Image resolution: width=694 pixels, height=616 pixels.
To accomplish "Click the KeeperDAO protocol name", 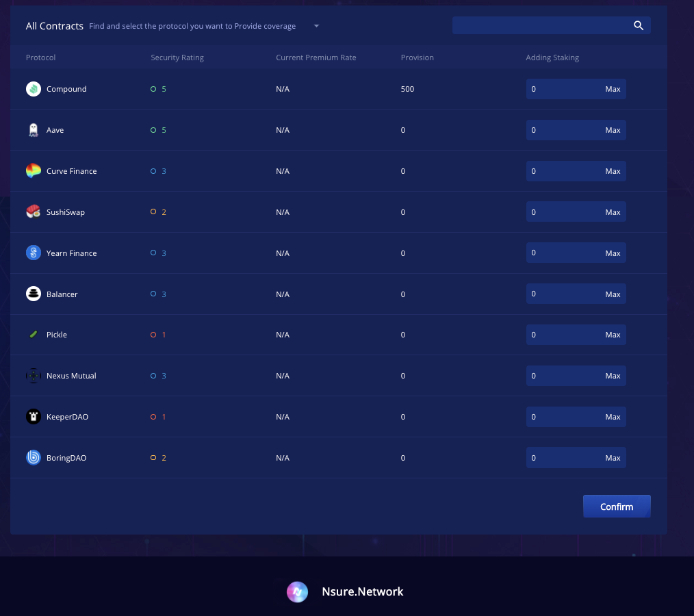I will 67,417.
